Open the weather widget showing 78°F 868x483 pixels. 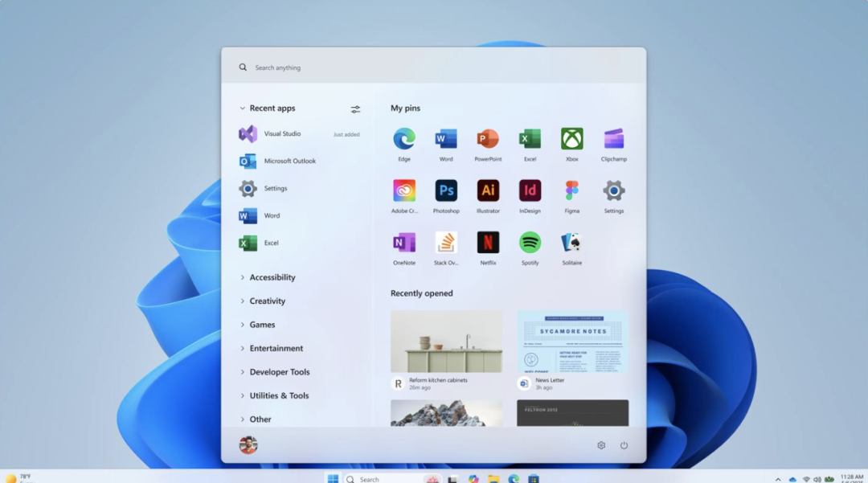click(x=18, y=478)
